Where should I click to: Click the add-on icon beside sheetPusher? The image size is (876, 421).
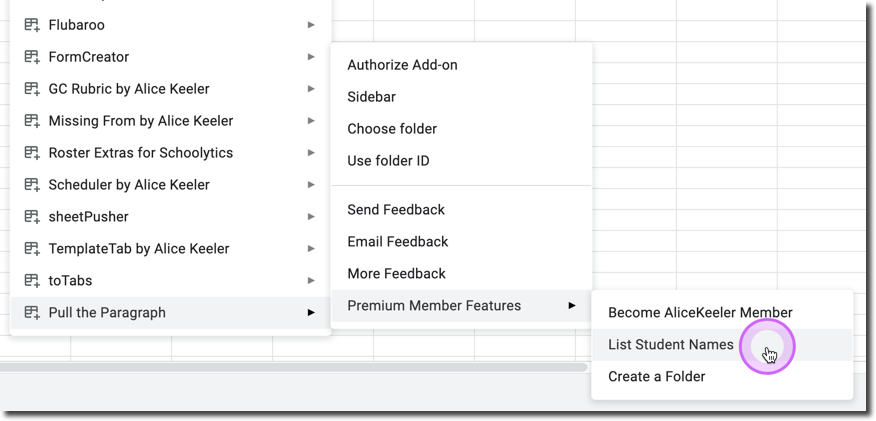click(x=32, y=217)
